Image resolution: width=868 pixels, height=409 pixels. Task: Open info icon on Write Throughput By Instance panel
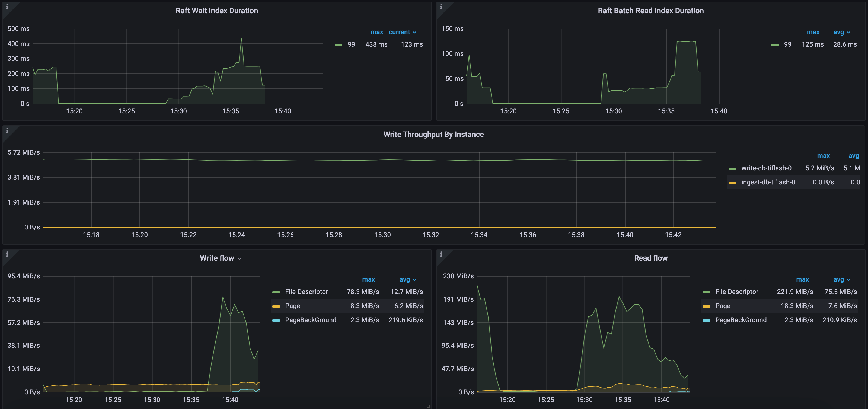pyautogui.click(x=7, y=130)
